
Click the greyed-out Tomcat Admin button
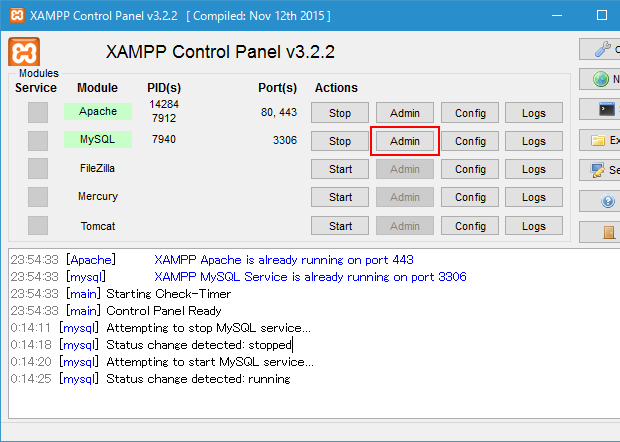tap(405, 226)
